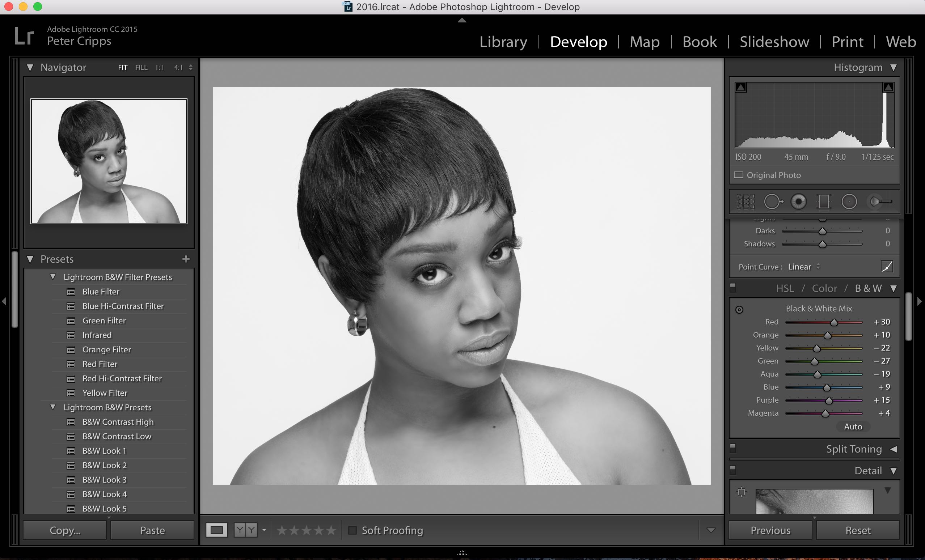This screenshot has width=925, height=560.
Task: Select the Crop Overlay tool
Action: [746, 201]
